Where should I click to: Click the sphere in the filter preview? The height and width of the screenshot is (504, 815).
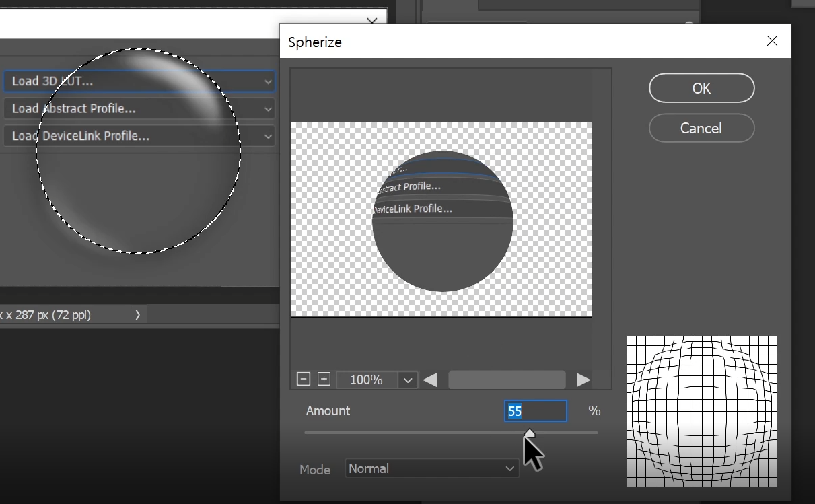(443, 221)
